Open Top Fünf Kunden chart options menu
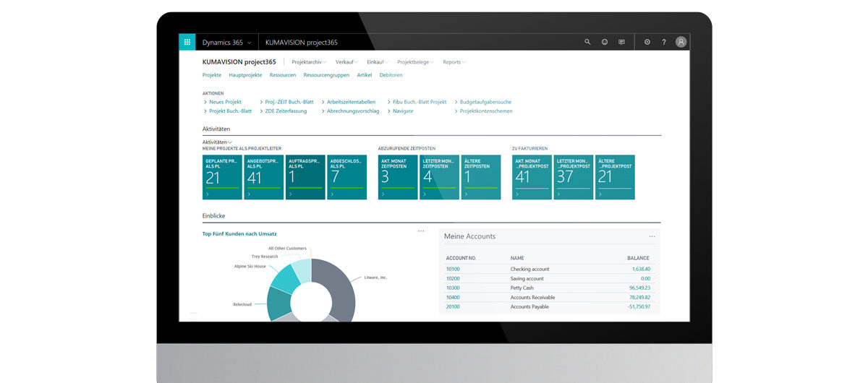The width and height of the screenshot is (868, 383). tap(421, 231)
